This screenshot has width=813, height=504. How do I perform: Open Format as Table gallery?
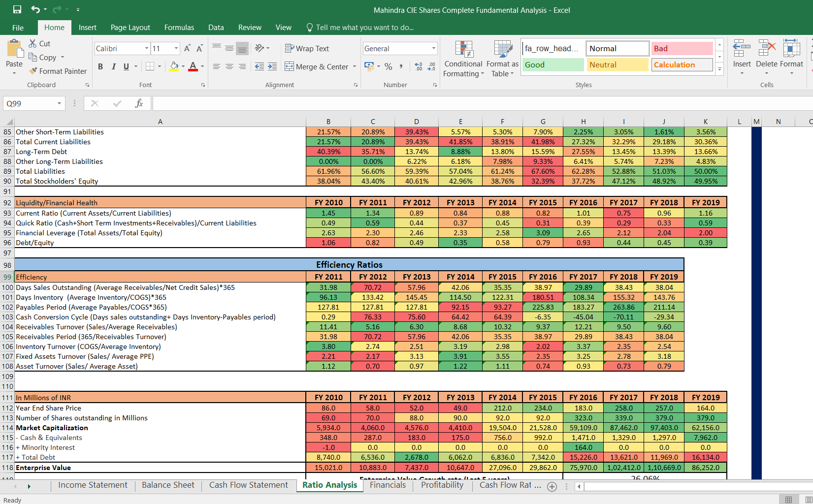[x=503, y=49]
